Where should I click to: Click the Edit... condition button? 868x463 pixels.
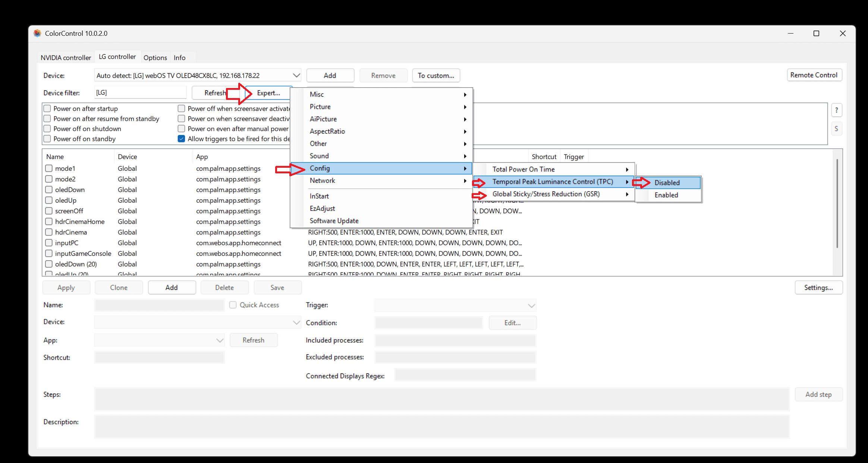point(513,323)
